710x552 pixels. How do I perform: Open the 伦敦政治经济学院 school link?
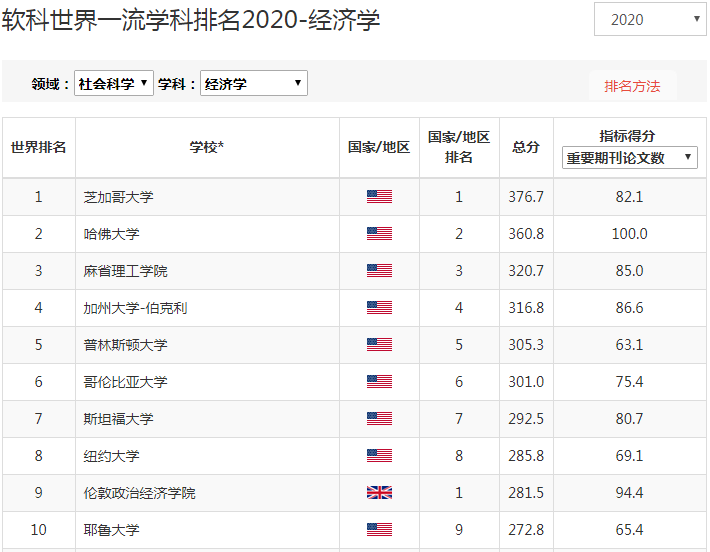click(x=139, y=493)
